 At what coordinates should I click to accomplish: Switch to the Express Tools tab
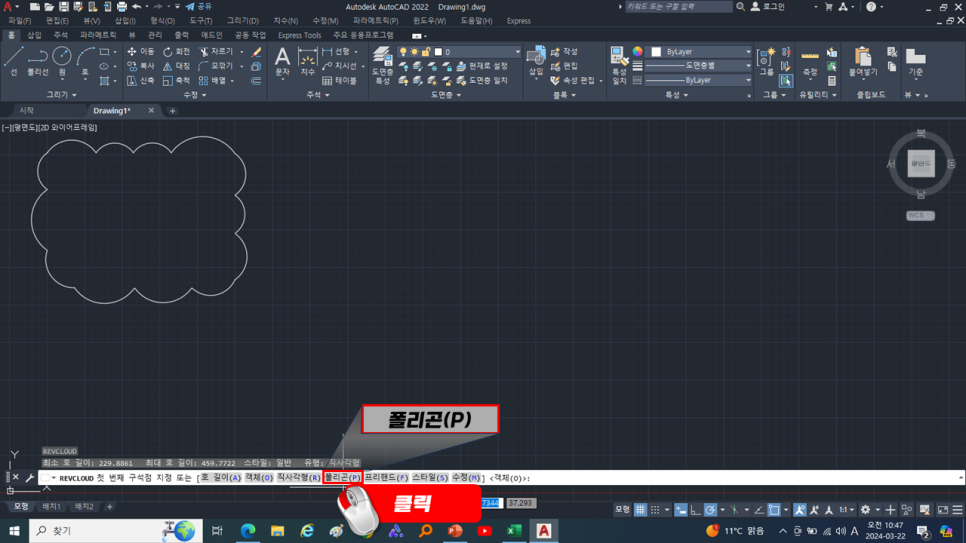click(x=299, y=35)
